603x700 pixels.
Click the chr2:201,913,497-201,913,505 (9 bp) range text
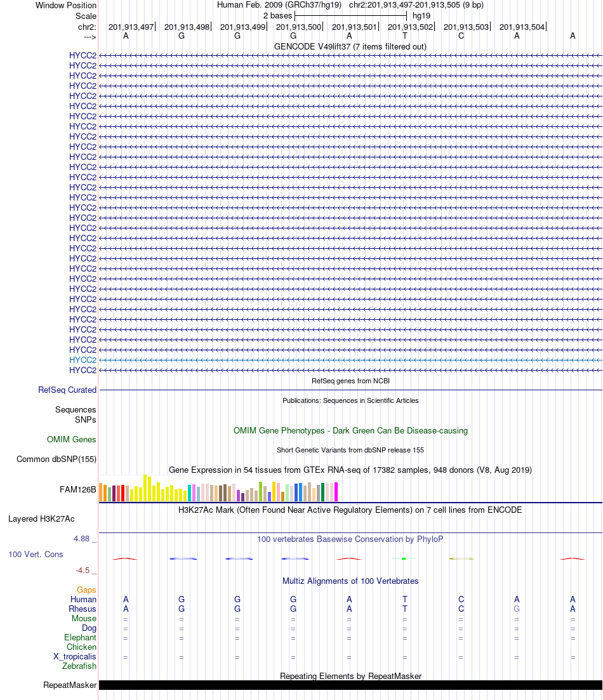coord(416,5)
